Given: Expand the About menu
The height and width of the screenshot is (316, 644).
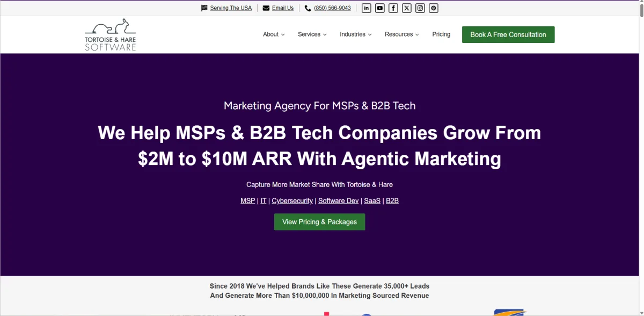Looking at the screenshot, I should pos(274,34).
